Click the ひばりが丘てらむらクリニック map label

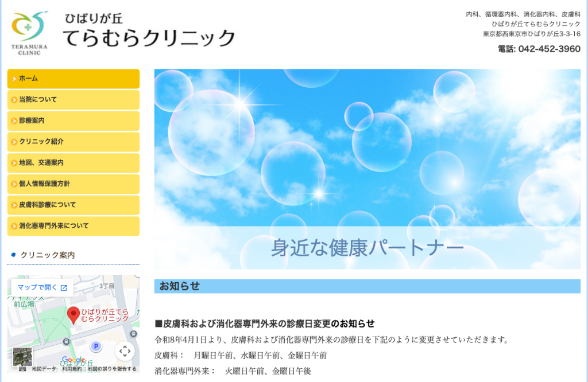click(x=105, y=315)
